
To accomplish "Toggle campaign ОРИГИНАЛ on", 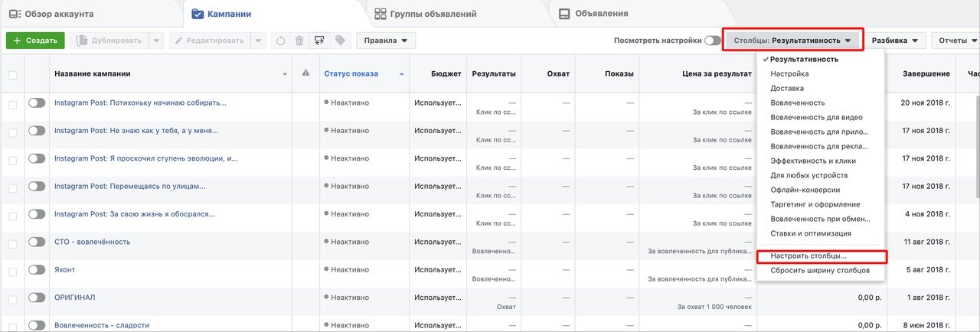I will (37, 298).
